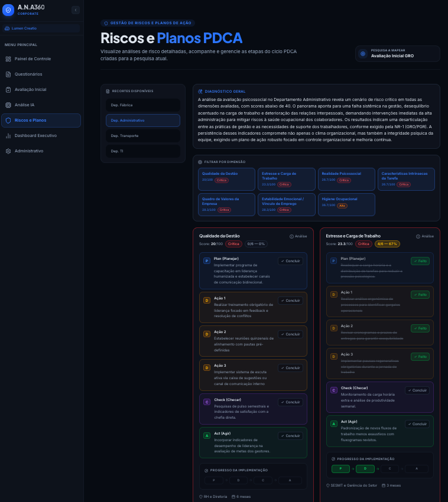Open Painel de Controle menu item
This screenshot has width=448, height=502.
(41, 59)
